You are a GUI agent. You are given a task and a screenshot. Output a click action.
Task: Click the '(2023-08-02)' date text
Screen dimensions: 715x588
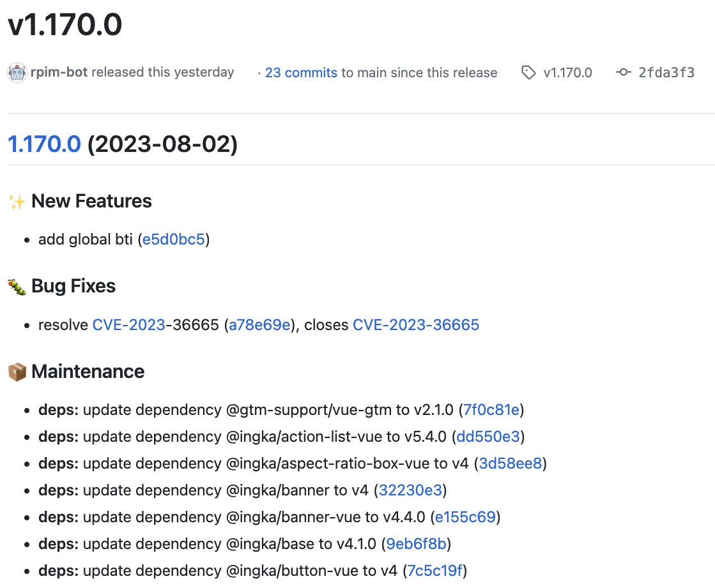(x=162, y=144)
